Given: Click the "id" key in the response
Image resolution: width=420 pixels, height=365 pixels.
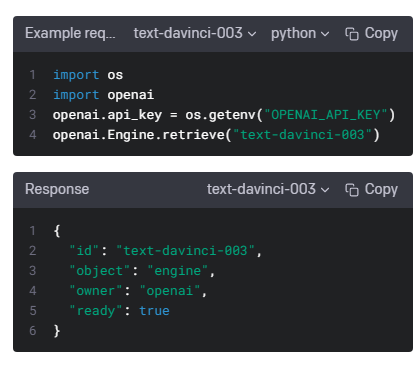Looking at the screenshot, I should (84, 251).
